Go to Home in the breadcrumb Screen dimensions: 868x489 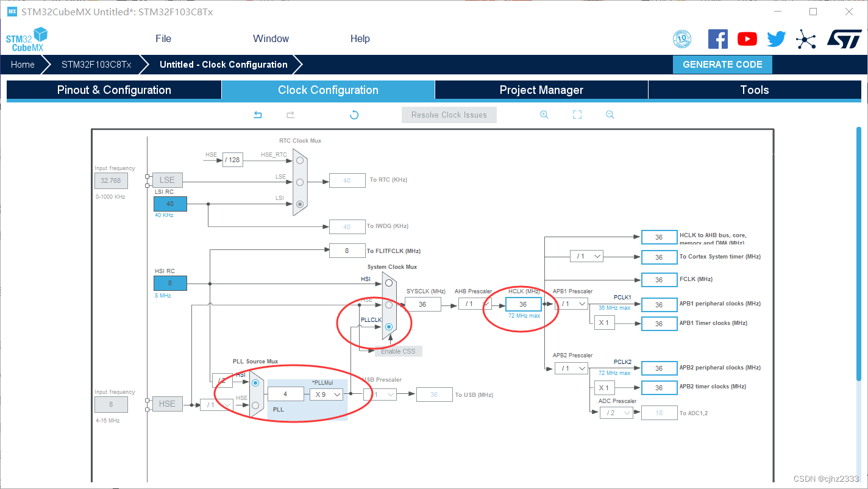[23, 65]
